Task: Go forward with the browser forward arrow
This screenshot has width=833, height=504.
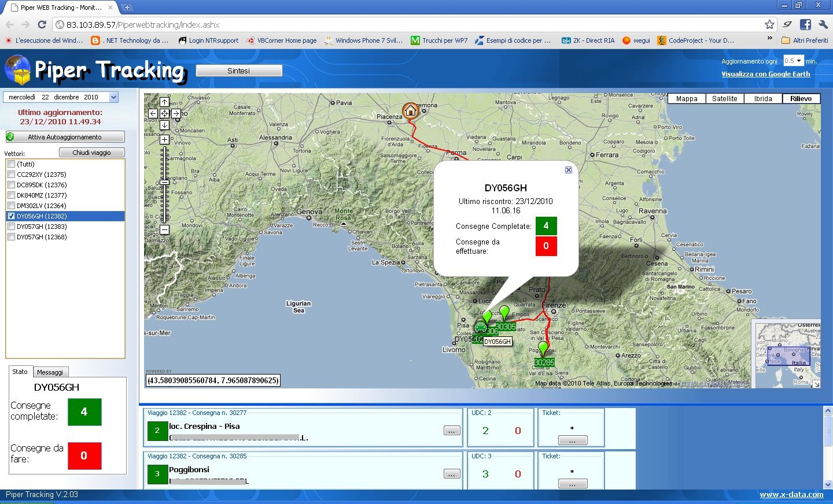Action: [25, 24]
